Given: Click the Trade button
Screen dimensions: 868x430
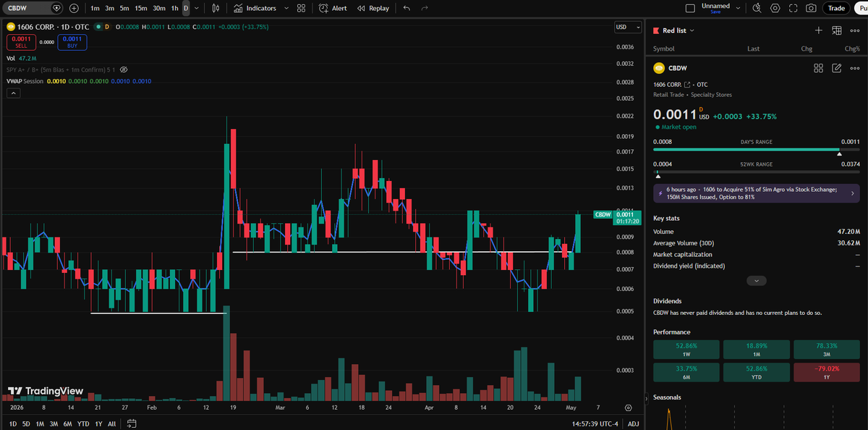Looking at the screenshot, I should (836, 8).
